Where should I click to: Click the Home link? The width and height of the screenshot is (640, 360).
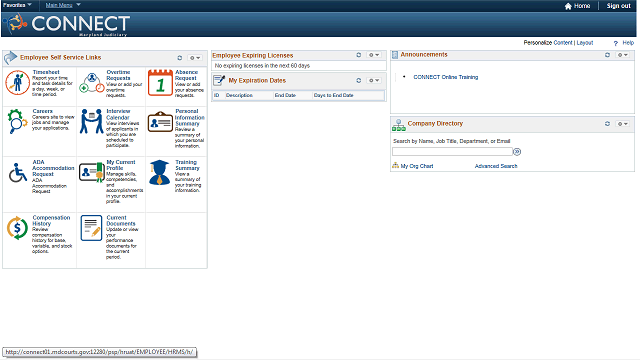(x=582, y=6)
